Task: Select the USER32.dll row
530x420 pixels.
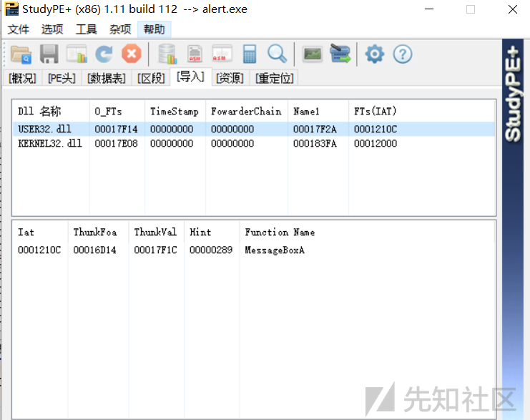Action: pos(253,130)
